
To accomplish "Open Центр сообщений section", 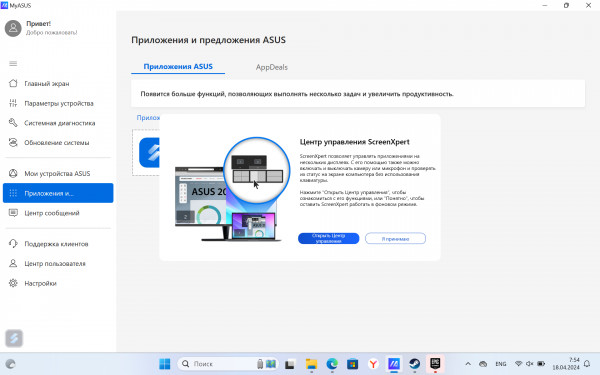I will pos(52,213).
